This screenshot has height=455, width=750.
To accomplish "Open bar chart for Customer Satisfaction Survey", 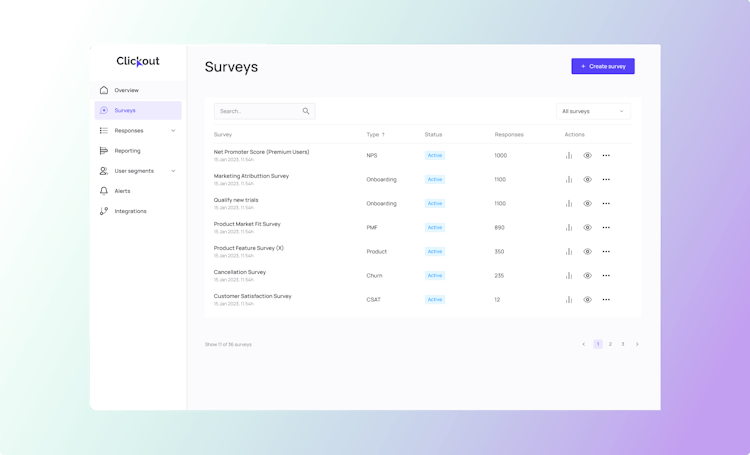I will (x=569, y=300).
